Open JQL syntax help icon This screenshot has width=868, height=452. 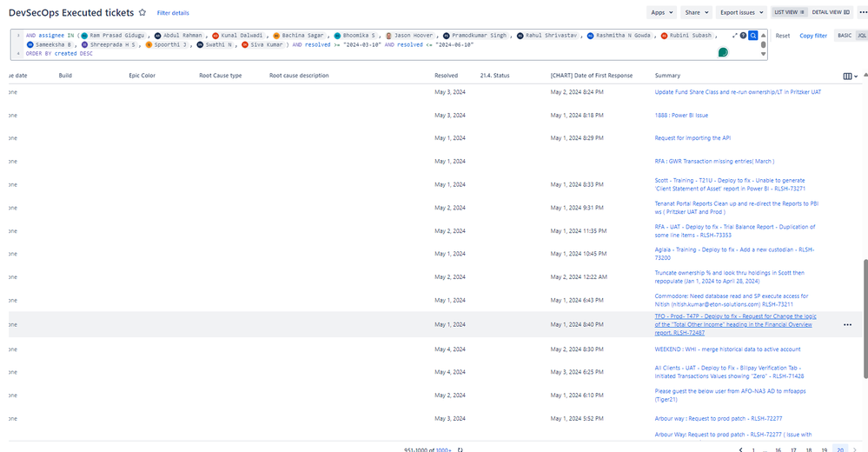click(744, 36)
